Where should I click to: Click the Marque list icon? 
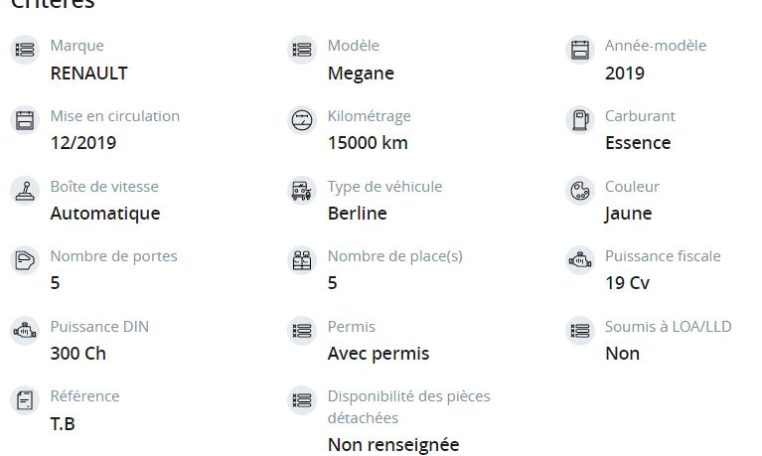click(x=25, y=50)
